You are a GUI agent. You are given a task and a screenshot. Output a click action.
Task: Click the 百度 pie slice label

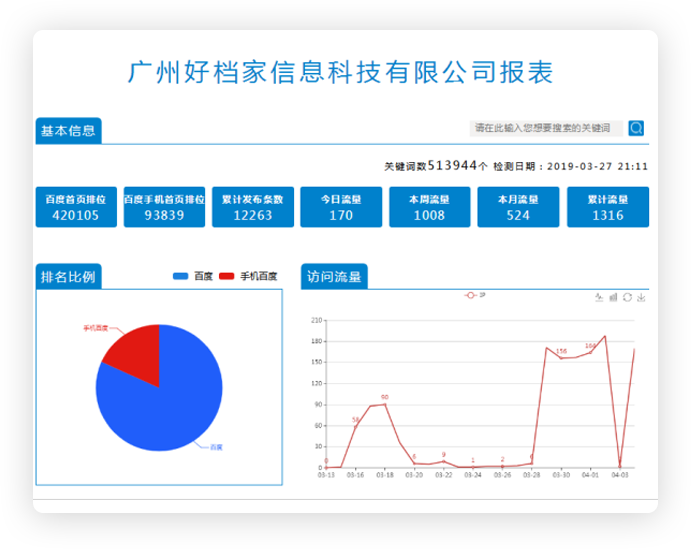coord(216,447)
